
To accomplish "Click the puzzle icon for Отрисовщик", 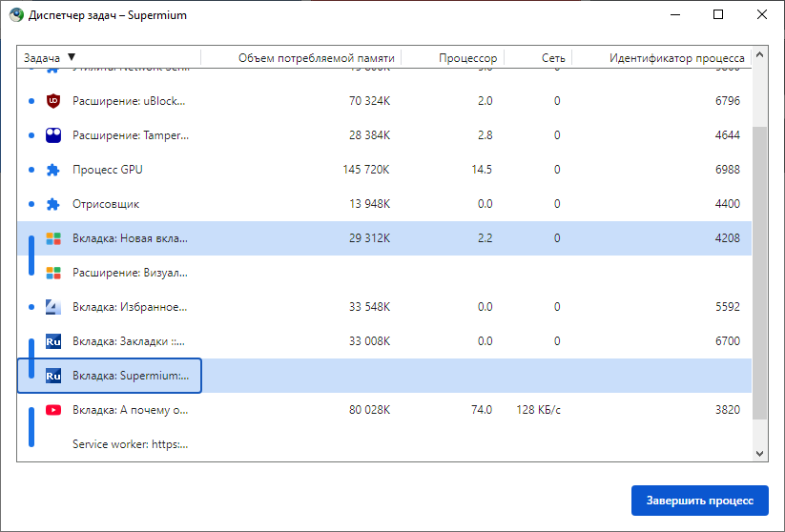I will pyautogui.click(x=53, y=204).
